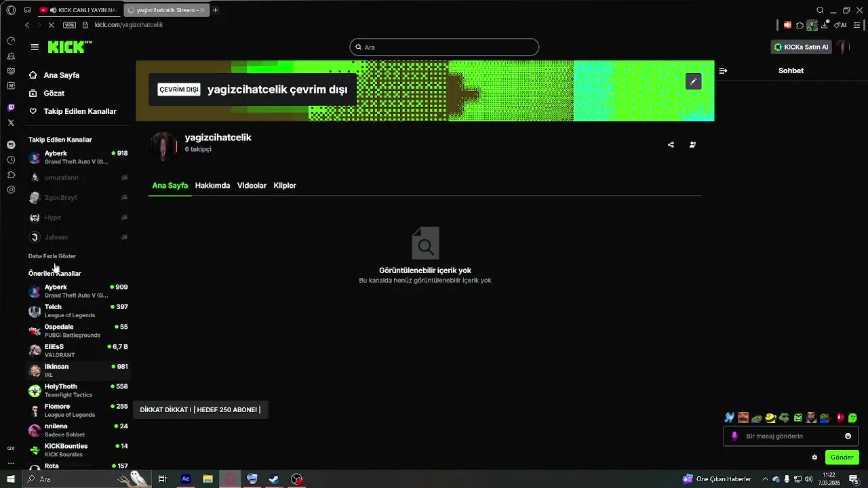Open nnilena Sadece Sohbet channel

pyautogui.click(x=78, y=430)
